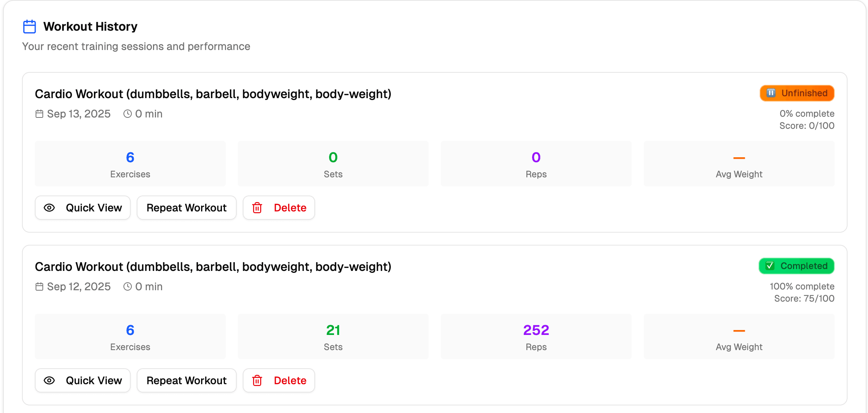Repeat Workout from Sep 12 session
The image size is (868, 413).
pyautogui.click(x=186, y=380)
